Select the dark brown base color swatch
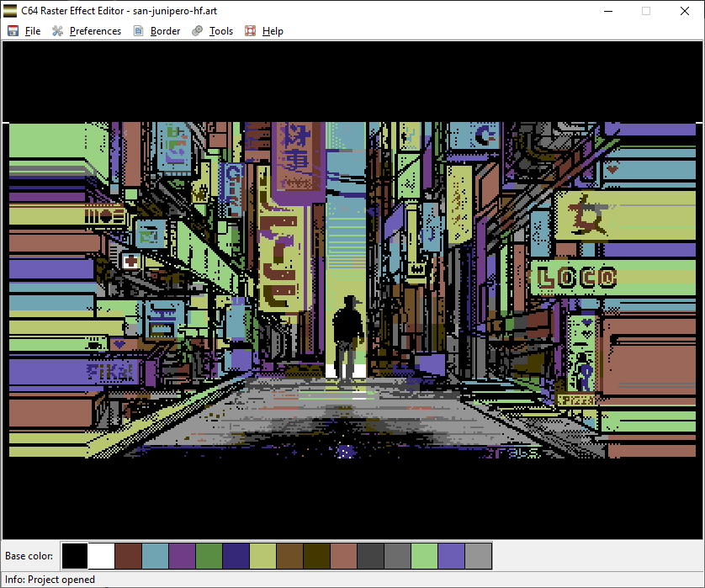Image resolution: width=705 pixels, height=588 pixels. (x=317, y=556)
